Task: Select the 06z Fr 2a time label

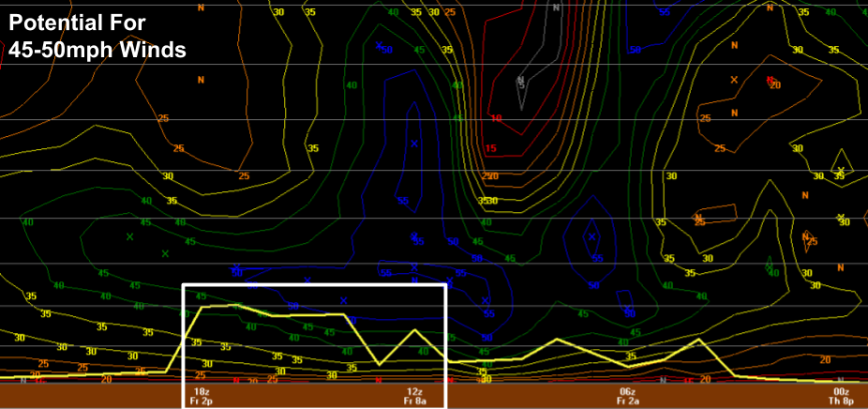Action: tap(627, 395)
